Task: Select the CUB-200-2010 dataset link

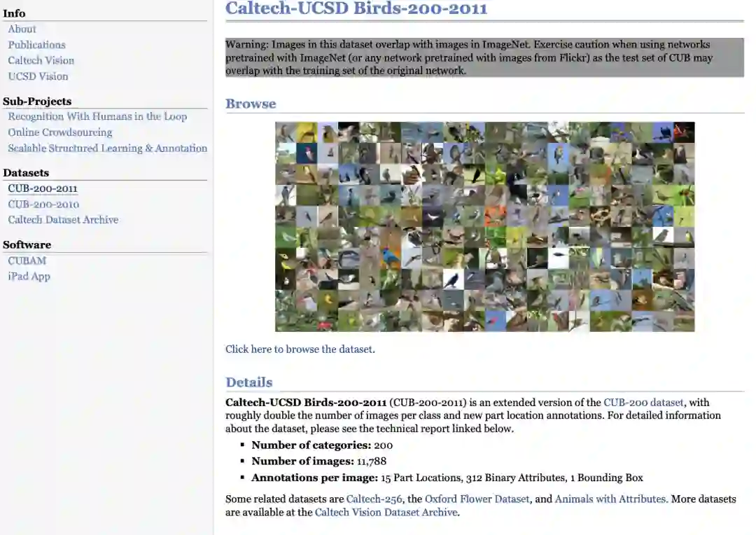Action: pyautogui.click(x=43, y=204)
